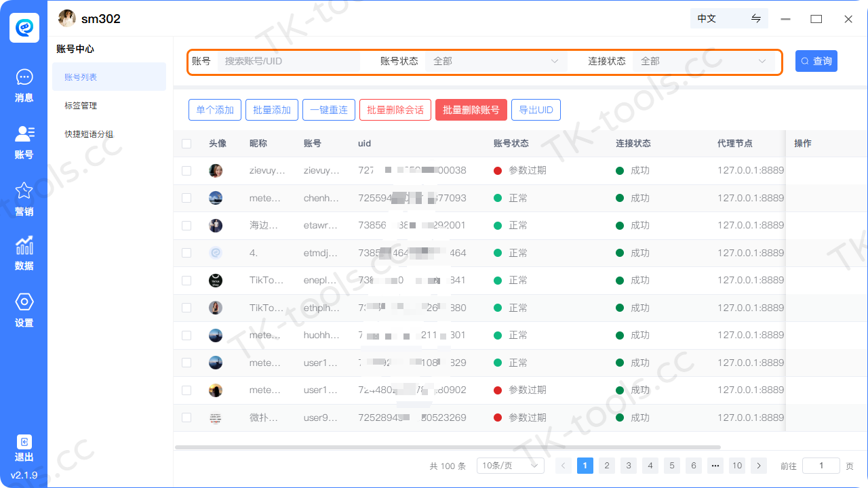Click the v2.1.9 version label
The image size is (868, 488).
pos(24,475)
